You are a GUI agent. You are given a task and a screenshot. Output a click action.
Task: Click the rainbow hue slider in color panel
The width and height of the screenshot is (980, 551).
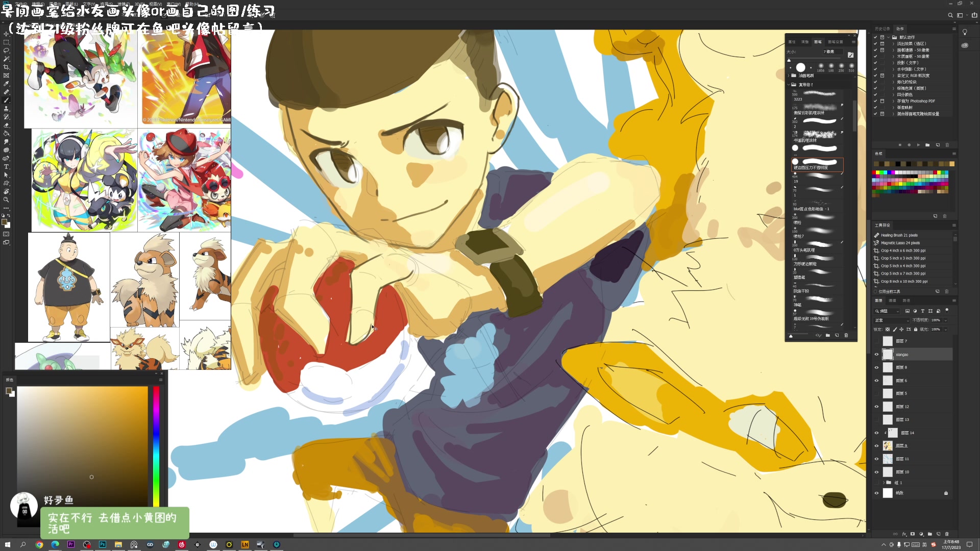pyautogui.click(x=156, y=446)
